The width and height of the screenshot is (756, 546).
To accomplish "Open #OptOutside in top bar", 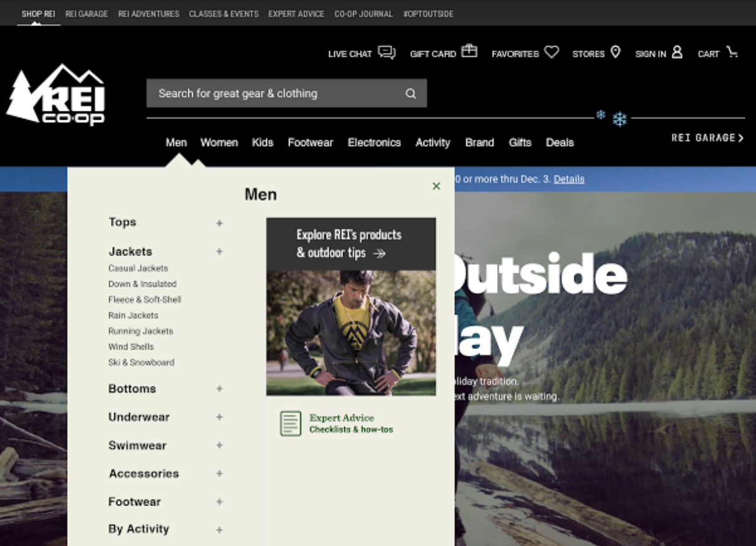I will click(429, 14).
